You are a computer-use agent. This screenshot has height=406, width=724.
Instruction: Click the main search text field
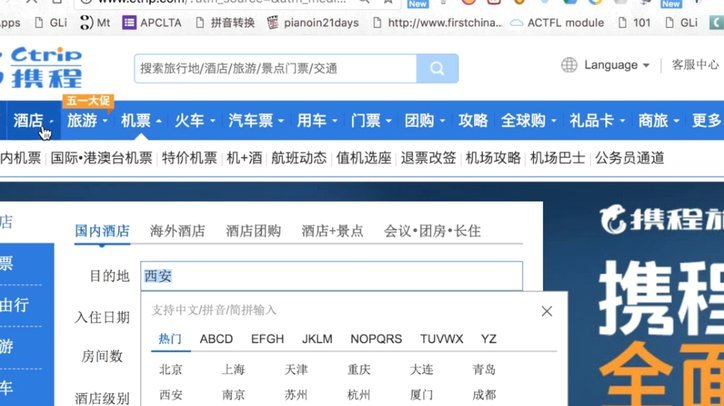[276, 68]
